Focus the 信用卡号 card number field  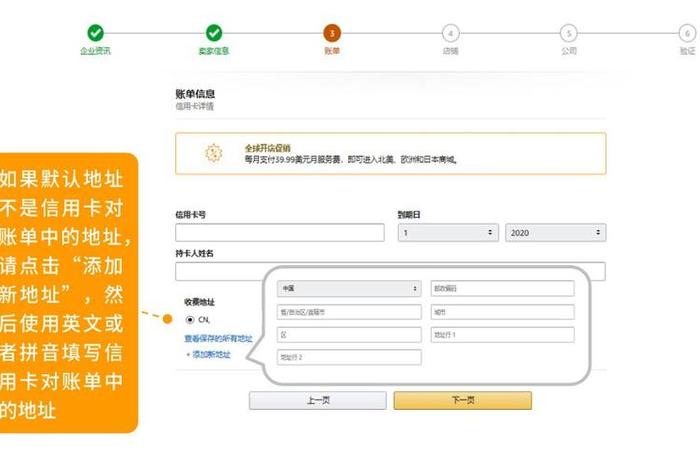(280, 233)
